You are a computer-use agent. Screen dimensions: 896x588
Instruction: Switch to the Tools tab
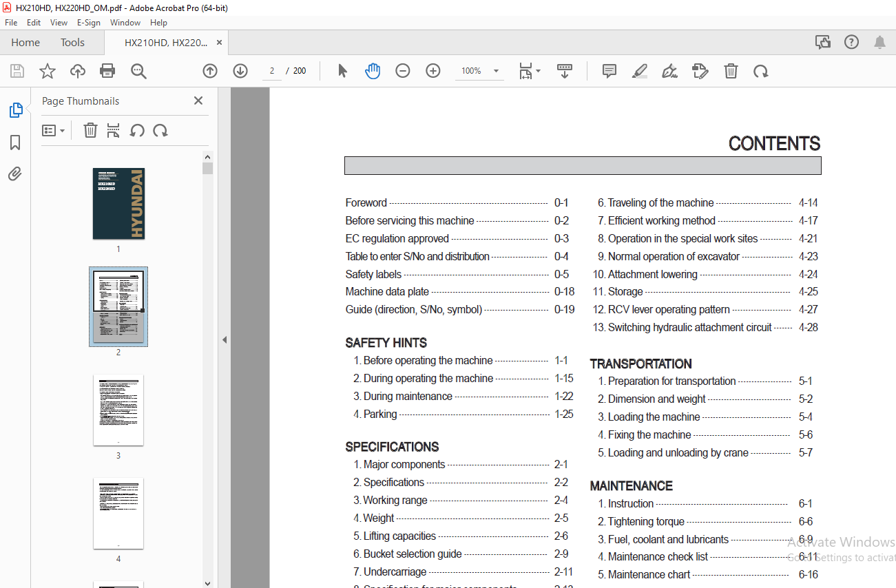pos(72,43)
